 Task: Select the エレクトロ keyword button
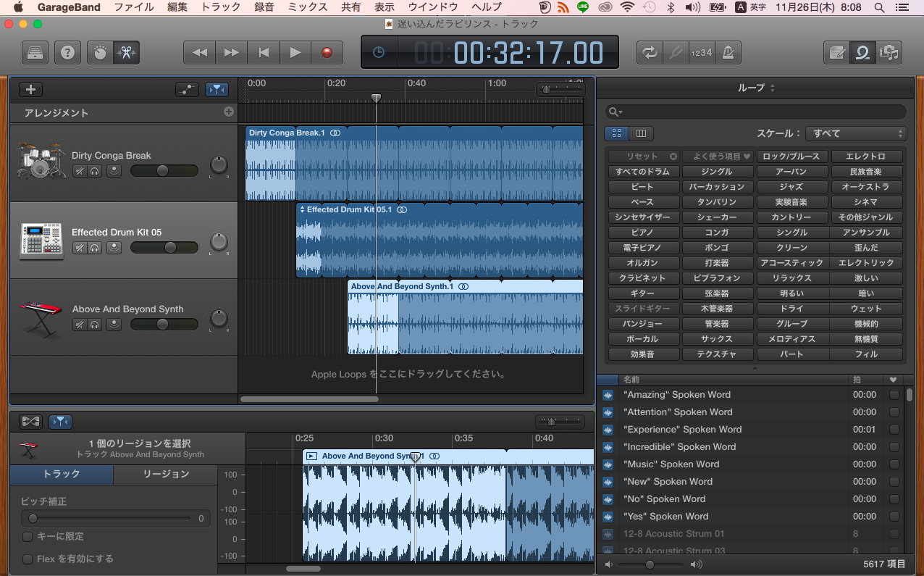pyautogui.click(x=866, y=156)
